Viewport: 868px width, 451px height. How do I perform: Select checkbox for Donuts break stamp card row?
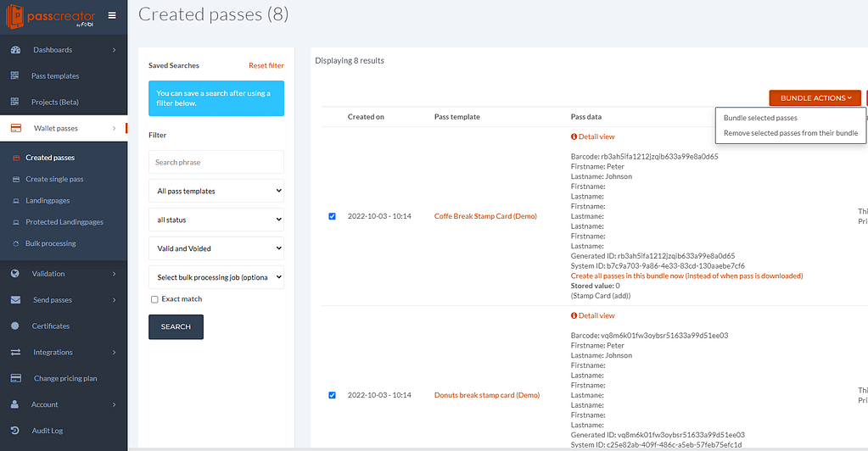(x=332, y=395)
